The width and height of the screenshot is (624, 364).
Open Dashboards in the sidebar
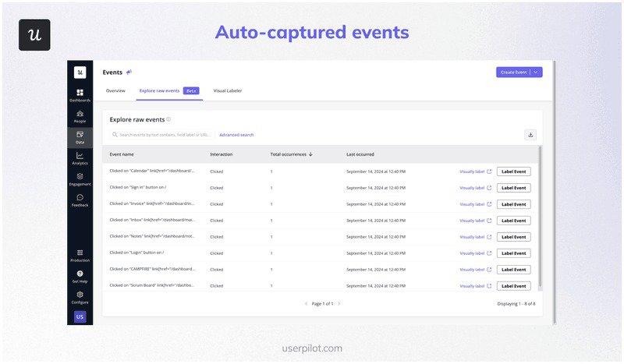pos(80,95)
